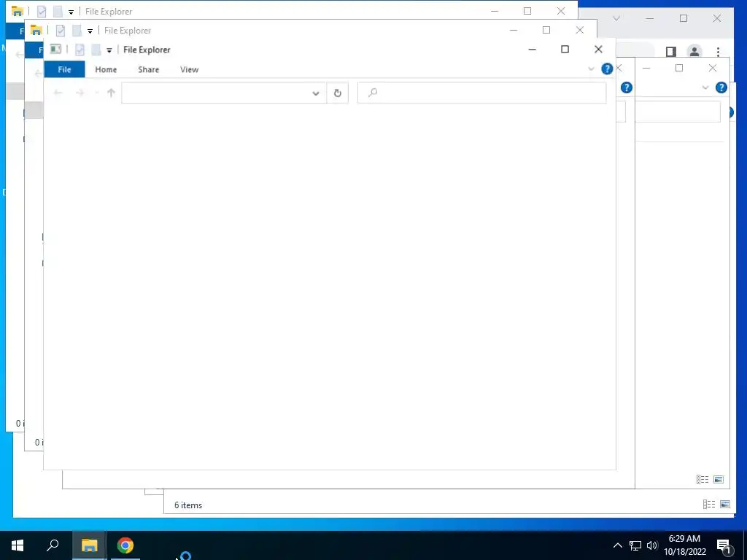Click Chrome's profile avatar icon
This screenshot has width=747, height=560.
pos(694,52)
